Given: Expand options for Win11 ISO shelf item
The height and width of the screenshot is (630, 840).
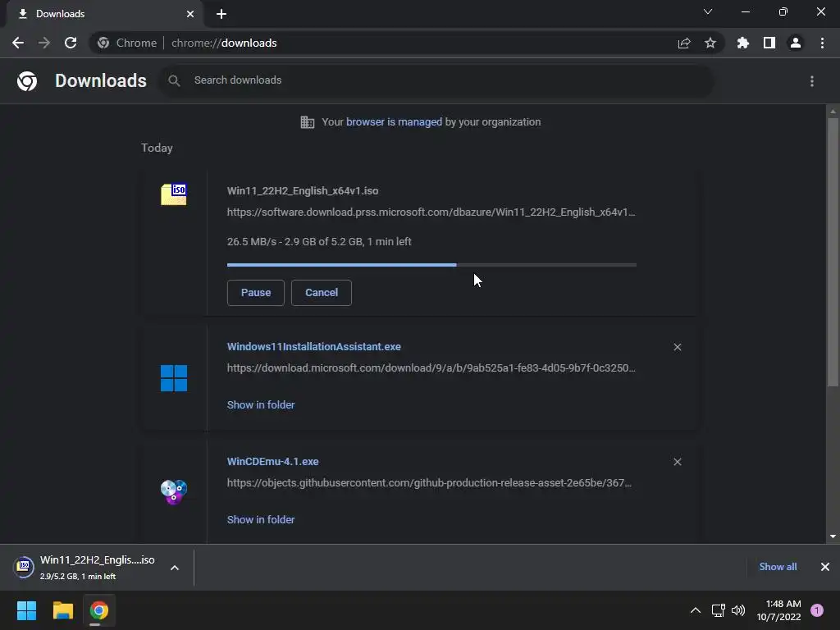Looking at the screenshot, I should click(175, 568).
